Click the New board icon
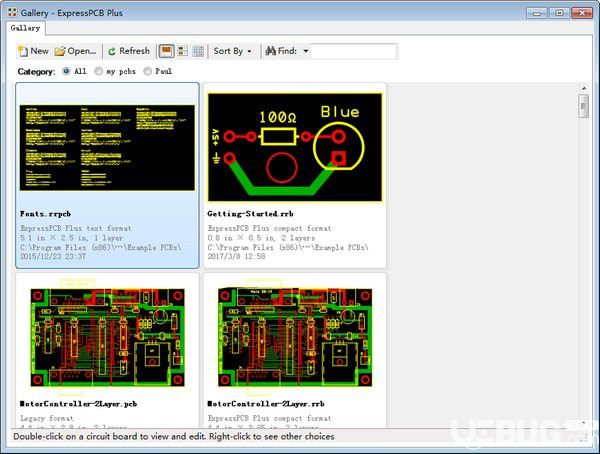 click(x=23, y=51)
